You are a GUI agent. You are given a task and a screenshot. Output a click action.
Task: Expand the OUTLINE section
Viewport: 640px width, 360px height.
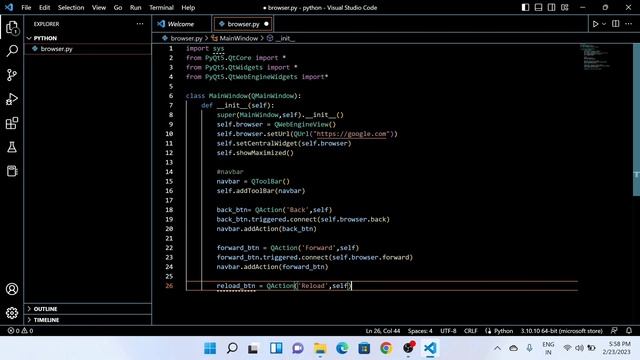pos(88,309)
